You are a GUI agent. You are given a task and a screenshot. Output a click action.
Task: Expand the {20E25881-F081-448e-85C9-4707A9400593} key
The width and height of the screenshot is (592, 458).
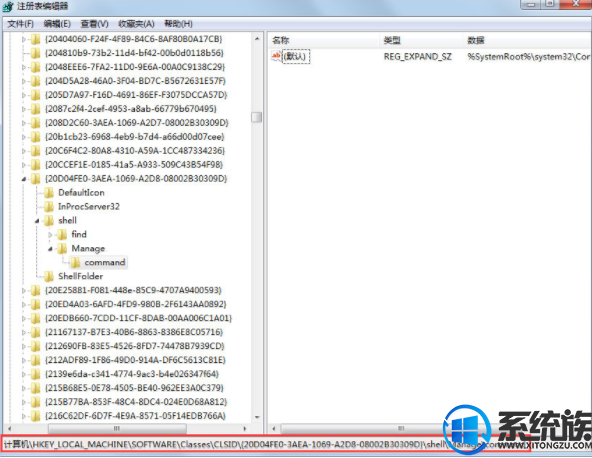(x=24, y=291)
